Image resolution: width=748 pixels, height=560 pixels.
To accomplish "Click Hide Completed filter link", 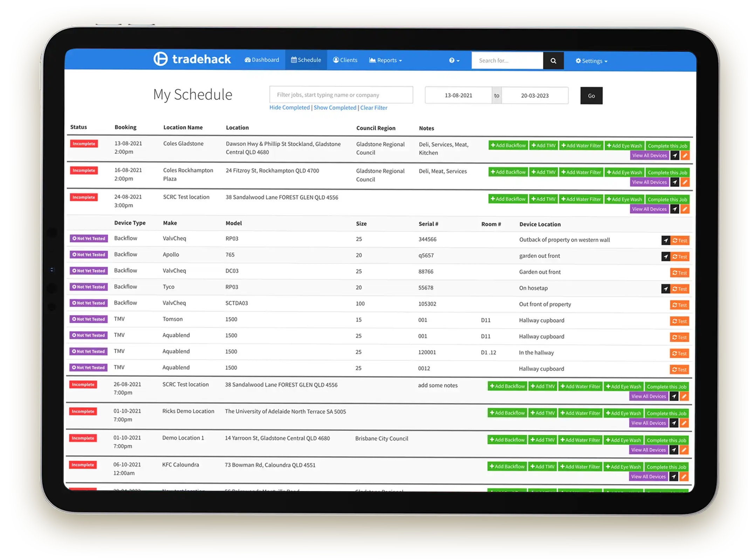I will click(x=289, y=108).
